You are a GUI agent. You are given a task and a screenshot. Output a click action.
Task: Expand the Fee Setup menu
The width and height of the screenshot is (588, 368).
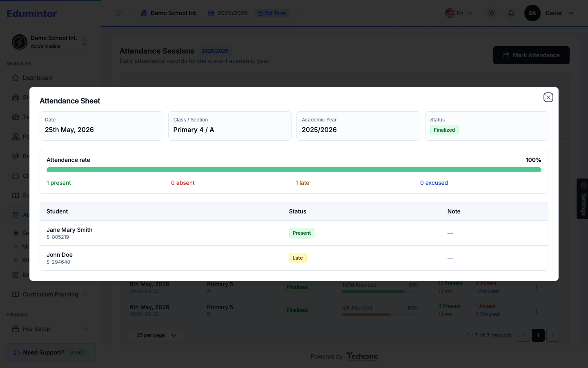pyautogui.click(x=50, y=329)
